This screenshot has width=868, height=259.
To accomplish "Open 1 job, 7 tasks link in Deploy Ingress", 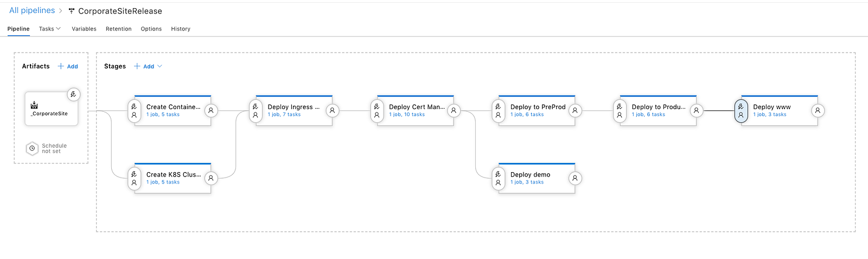I will point(284,115).
